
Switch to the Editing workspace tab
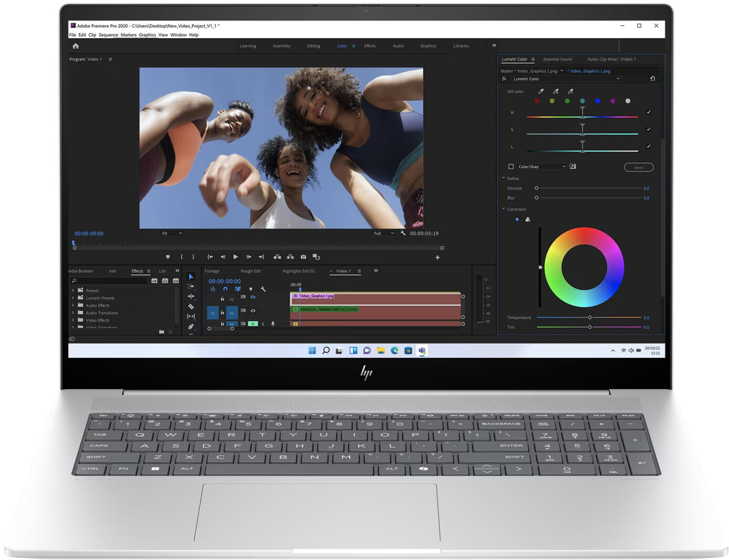coord(313,46)
